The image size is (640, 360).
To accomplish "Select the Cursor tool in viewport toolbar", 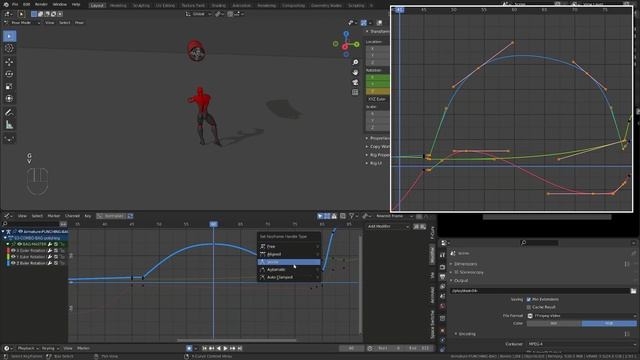I will pyautogui.click(x=9, y=48).
